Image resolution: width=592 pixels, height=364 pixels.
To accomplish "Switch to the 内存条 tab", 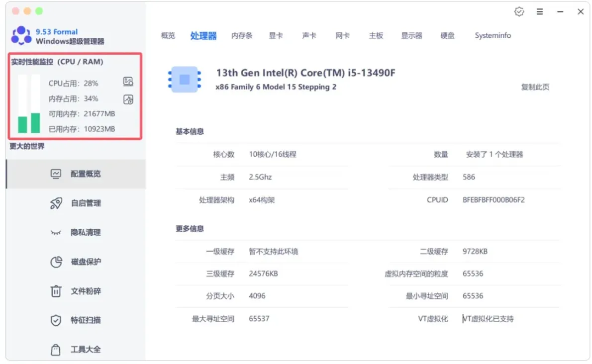I will point(242,36).
